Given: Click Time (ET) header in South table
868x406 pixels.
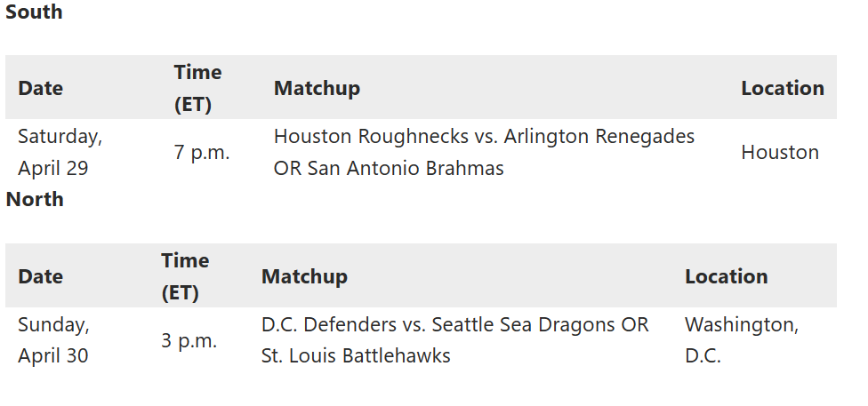Looking at the screenshot, I should (197, 88).
